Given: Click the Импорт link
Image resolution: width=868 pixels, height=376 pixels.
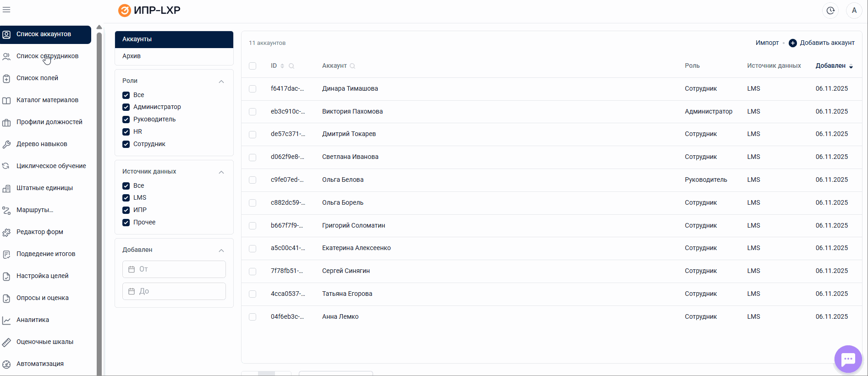Looking at the screenshot, I should [767, 43].
